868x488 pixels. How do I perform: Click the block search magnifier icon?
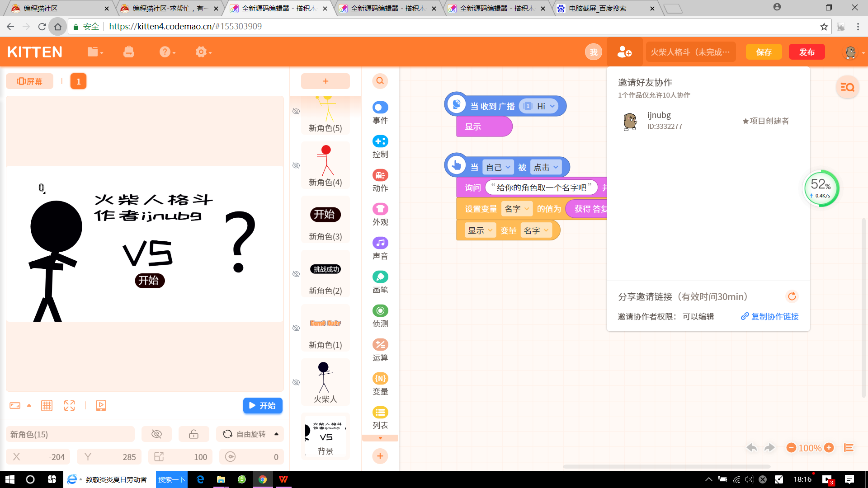(x=380, y=81)
